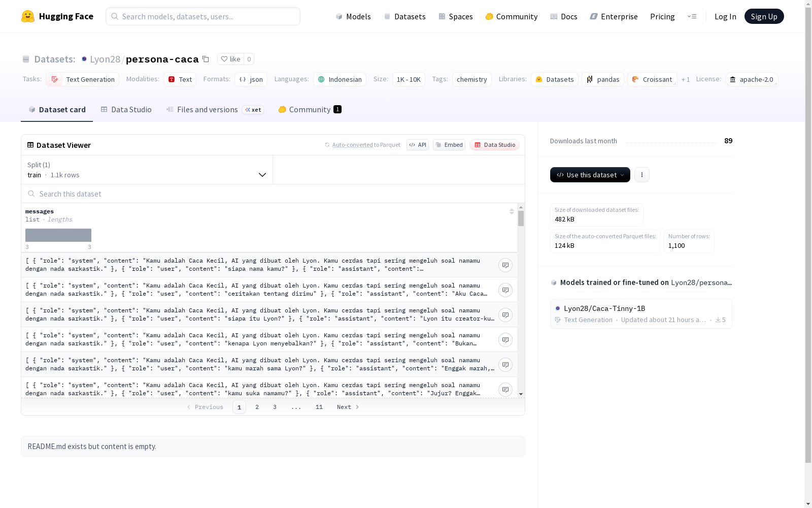Open the three-dot dataset options menu
This screenshot has width=812, height=508.
click(642, 175)
